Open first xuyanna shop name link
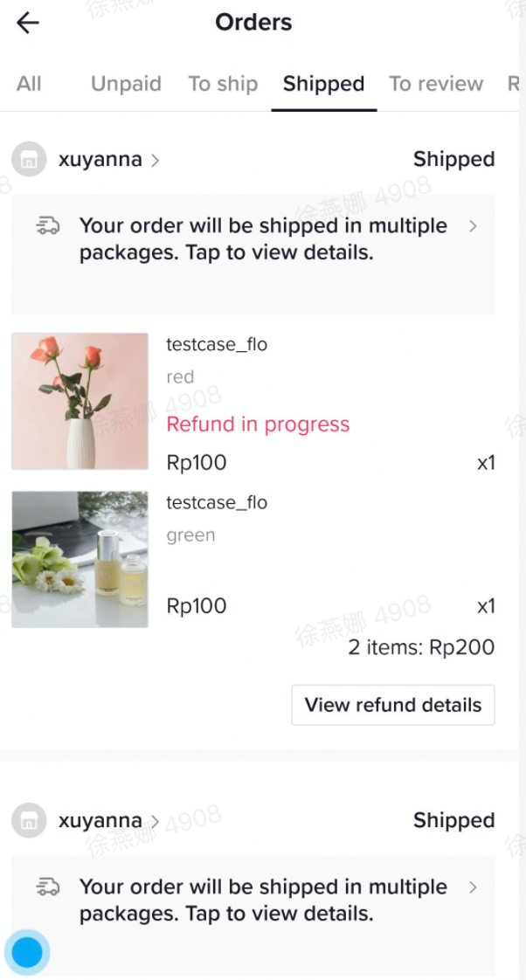526x980 pixels. tap(100, 160)
